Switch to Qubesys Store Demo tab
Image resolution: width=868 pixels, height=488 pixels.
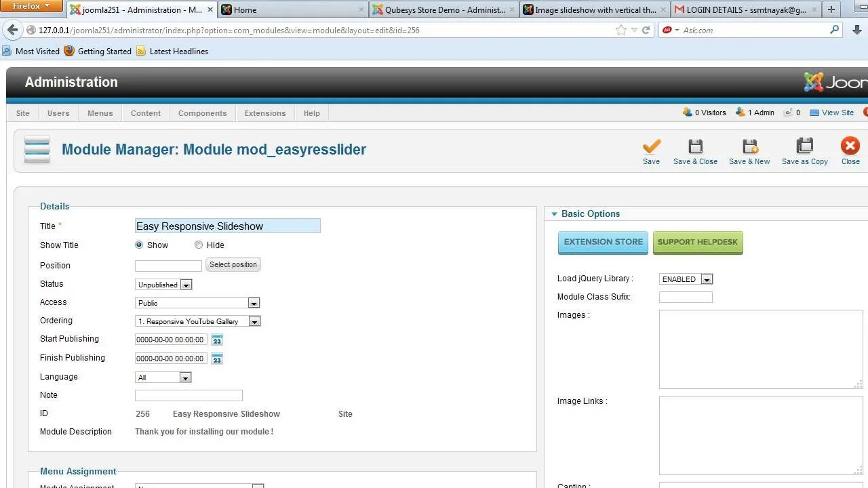tap(445, 9)
